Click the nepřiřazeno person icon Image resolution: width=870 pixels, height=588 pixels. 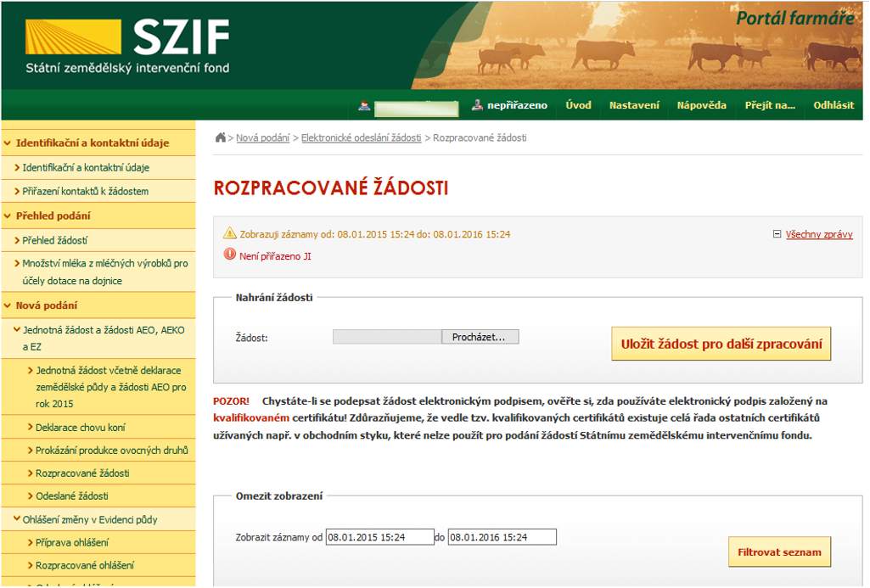(477, 105)
